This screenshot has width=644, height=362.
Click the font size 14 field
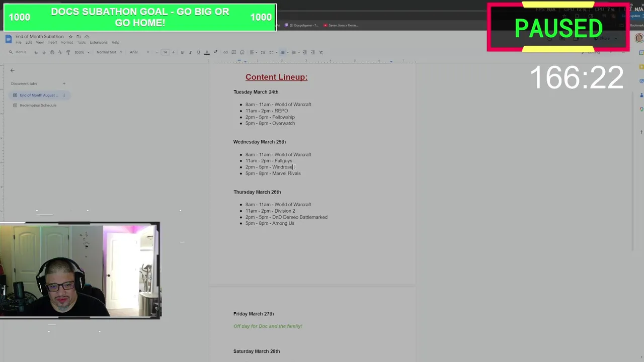click(165, 52)
